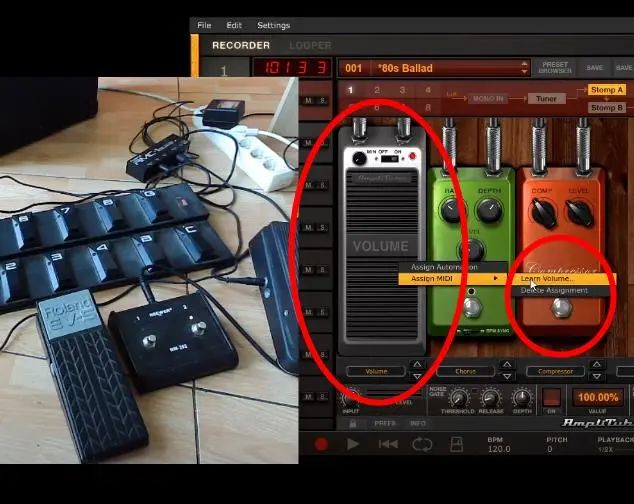Viewport: 634px width, 504px height.
Task: Click the Chorus LEVEL knob
Action: pyautogui.click(x=471, y=248)
